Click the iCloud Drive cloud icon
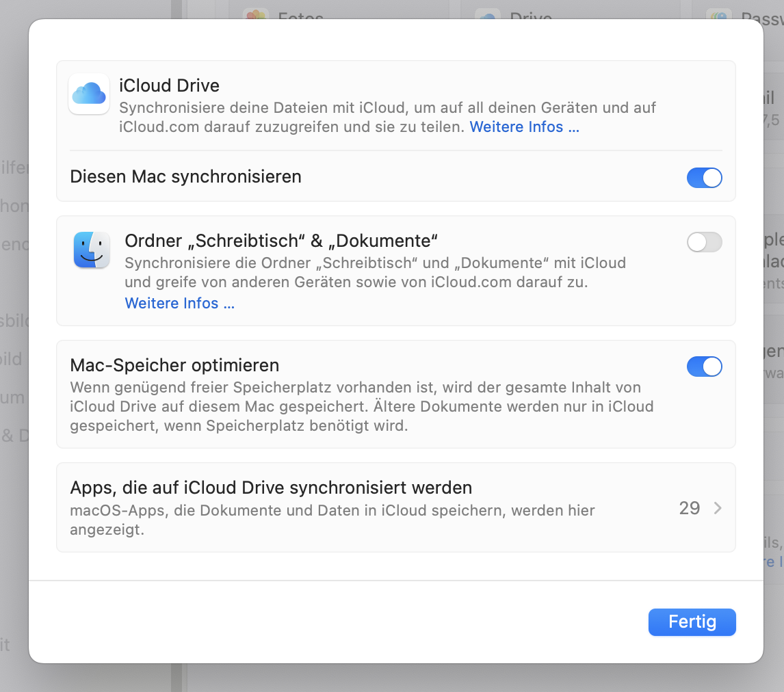This screenshot has height=692, width=784. 89,94
